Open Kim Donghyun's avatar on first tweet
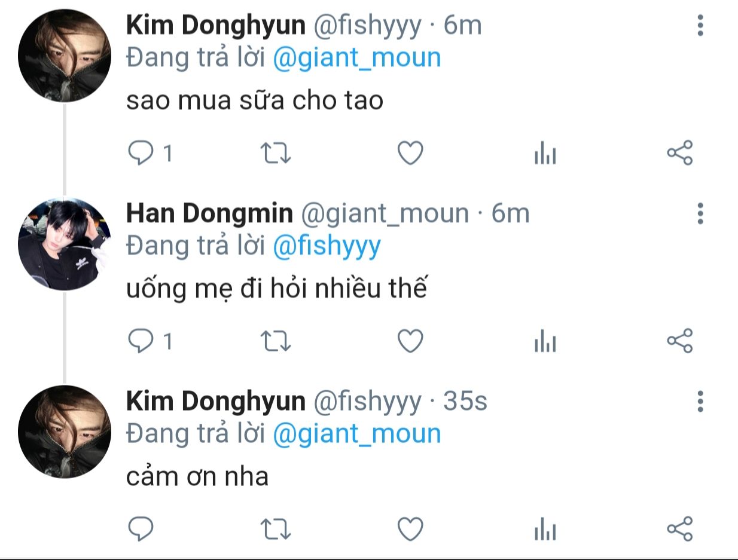Viewport: 738px width, 560px height. pos(65,56)
